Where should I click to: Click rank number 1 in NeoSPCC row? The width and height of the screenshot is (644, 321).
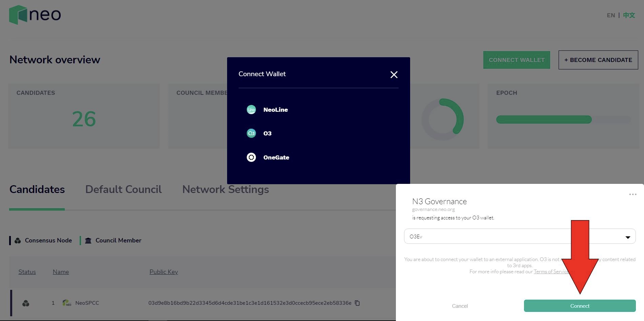pos(53,303)
